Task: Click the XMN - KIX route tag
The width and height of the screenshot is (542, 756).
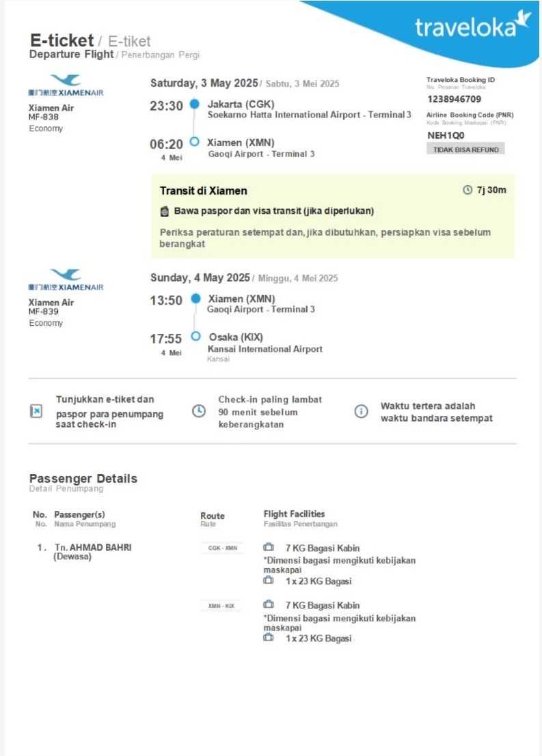Action: (x=221, y=606)
